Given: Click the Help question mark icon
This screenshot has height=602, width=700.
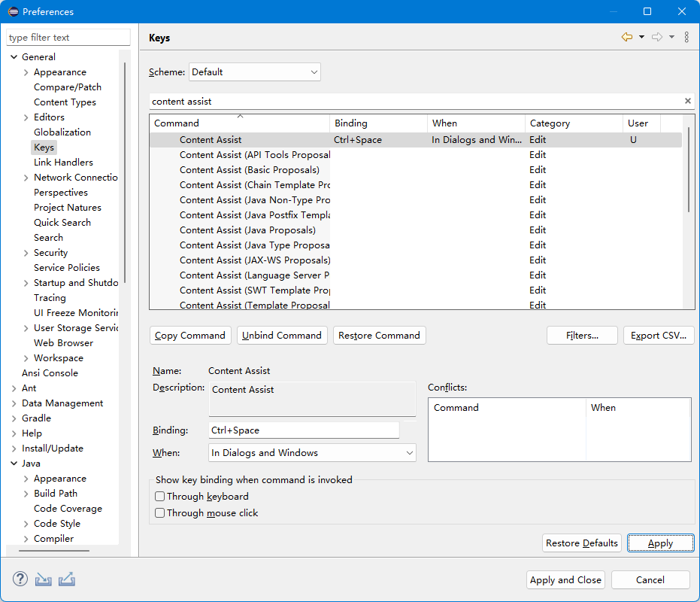Looking at the screenshot, I should pos(20,579).
